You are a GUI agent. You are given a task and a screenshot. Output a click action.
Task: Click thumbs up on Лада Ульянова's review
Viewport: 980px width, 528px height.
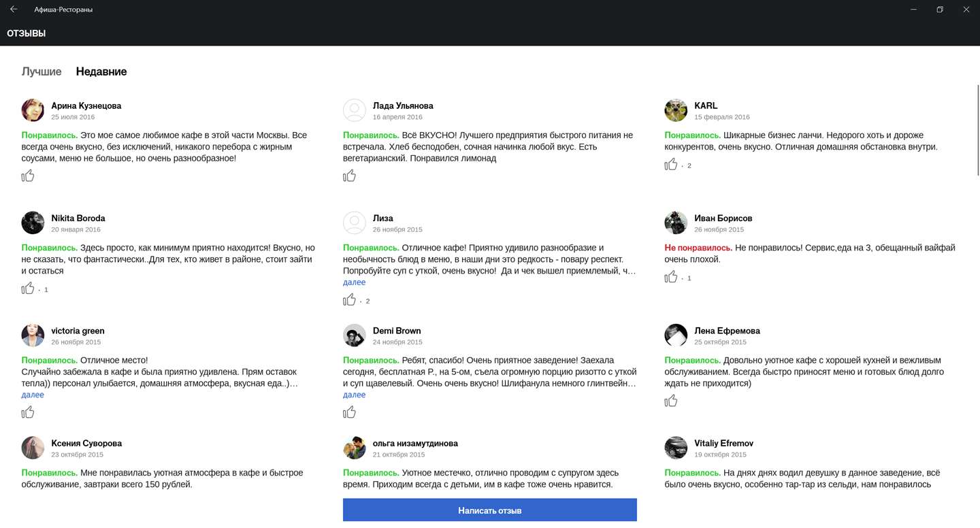349,176
